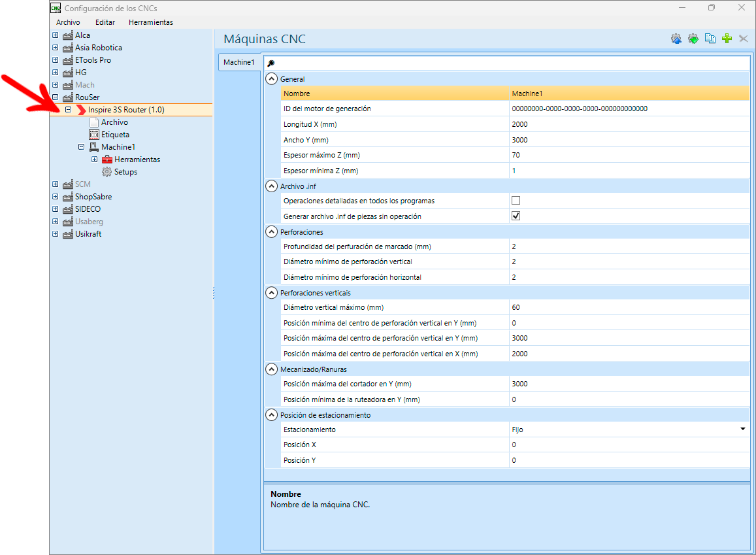Select the HG factory icon
Screen dimensions: 756x555
[68, 73]
